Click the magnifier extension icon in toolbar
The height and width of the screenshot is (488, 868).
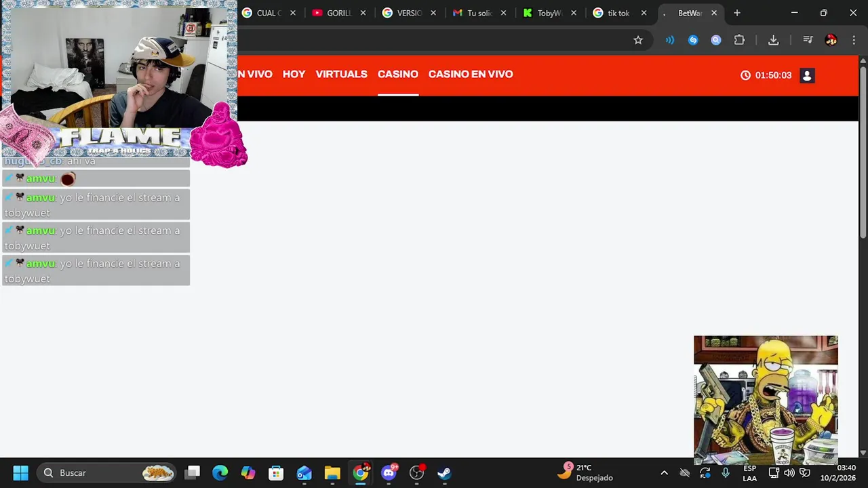click(716, 40)
